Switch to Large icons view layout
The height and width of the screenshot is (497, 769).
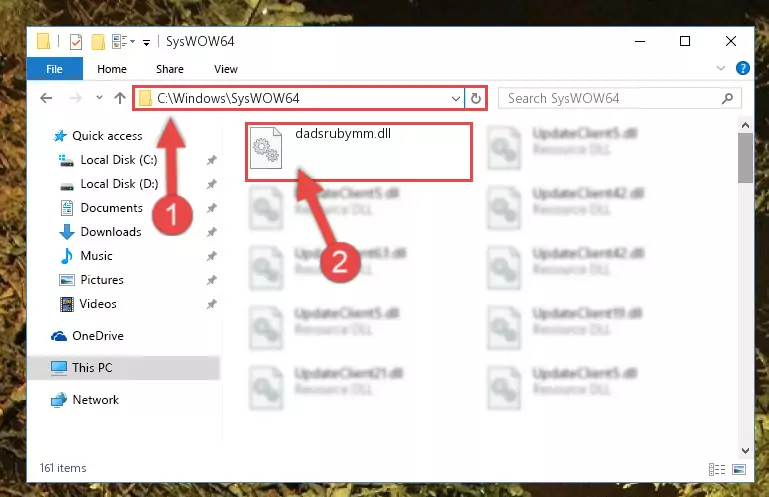click(739, 470)
